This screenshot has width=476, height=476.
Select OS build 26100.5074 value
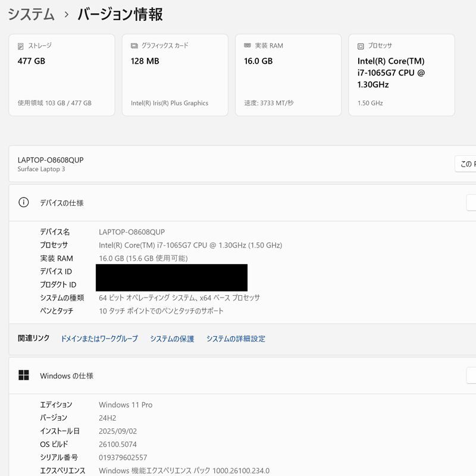pos(118,444)
